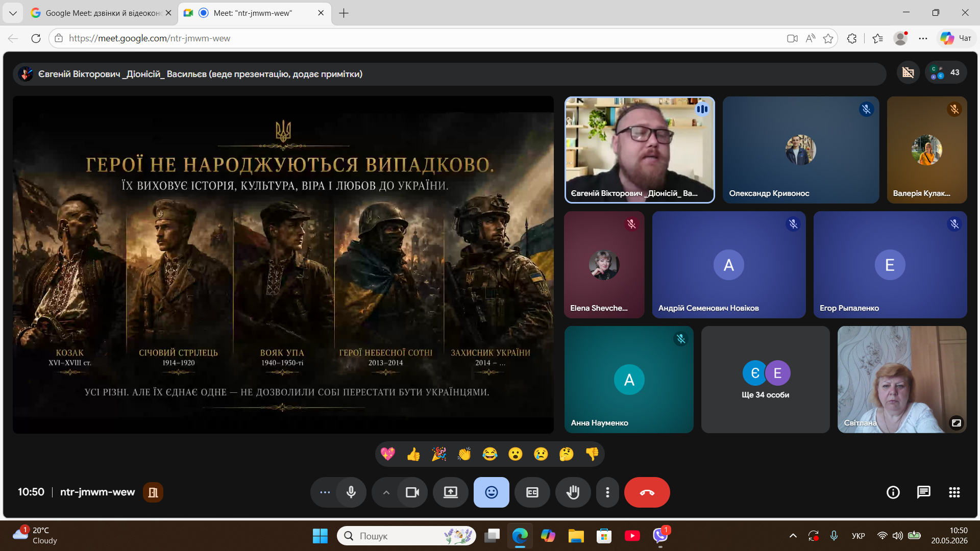
Task: Select Анна Науменко participant tile
Action: click(x=629, y=380)
